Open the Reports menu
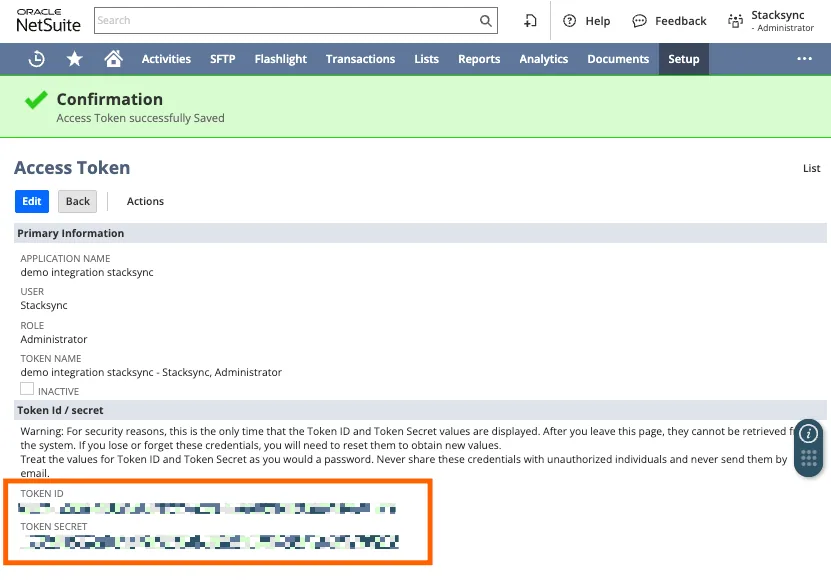This screenshot has width=831, height=587. pyautogui.click(x=479, y=59)
